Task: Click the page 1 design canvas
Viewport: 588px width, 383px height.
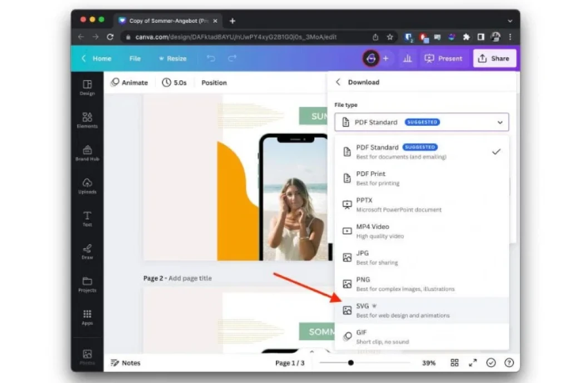Action: coord(235,178)
